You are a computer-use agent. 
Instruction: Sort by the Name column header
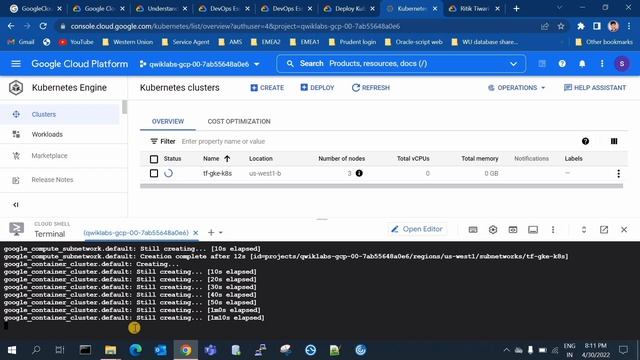pyautogui.click(x=216, y=159)
